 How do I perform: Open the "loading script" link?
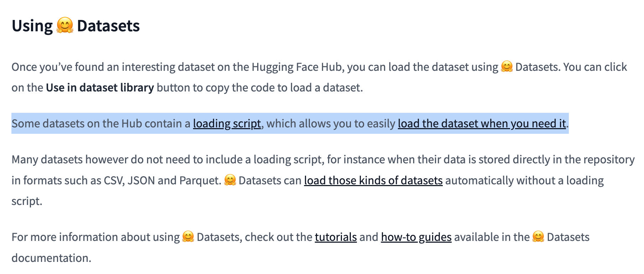coord(227,123)
